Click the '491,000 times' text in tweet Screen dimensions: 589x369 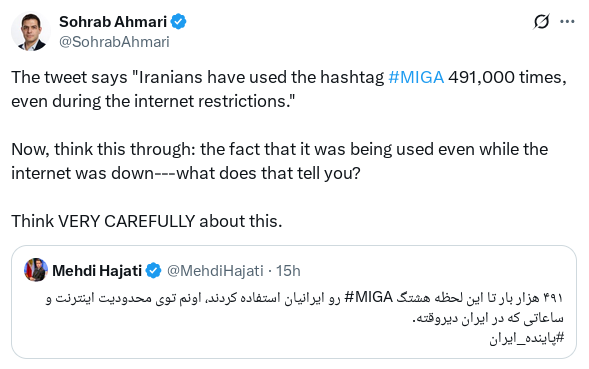pyautogui.click(x=507, y=77)
